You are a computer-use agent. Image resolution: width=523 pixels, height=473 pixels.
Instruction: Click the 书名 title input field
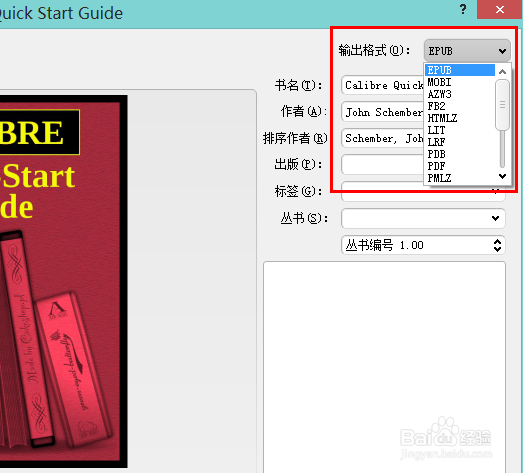point(383,85)
